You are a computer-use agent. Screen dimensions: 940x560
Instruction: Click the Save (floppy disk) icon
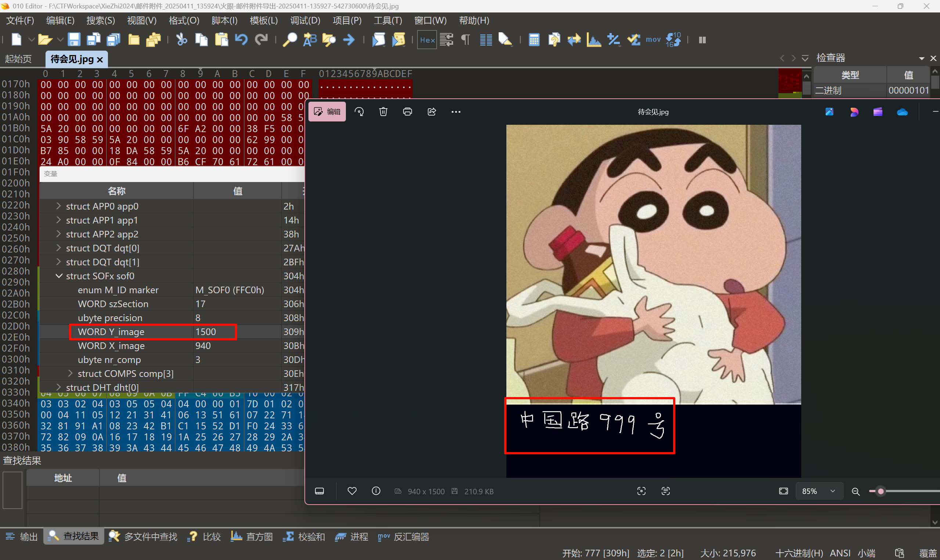[x=73, y=40]
